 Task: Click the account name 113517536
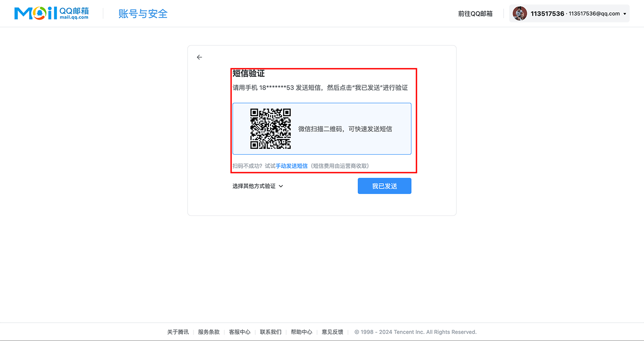[547, 14]
